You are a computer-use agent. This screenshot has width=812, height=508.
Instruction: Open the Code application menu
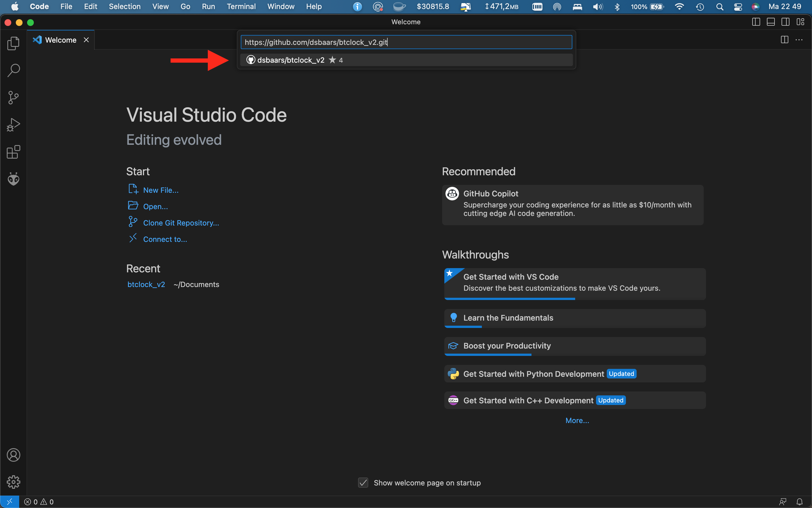click(39, 6)
